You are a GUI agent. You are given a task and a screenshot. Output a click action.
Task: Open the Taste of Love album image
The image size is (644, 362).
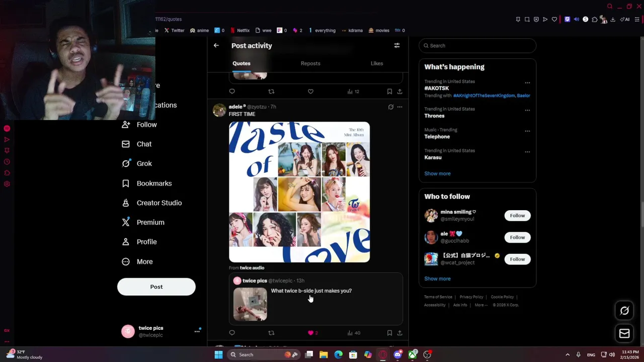299,192
